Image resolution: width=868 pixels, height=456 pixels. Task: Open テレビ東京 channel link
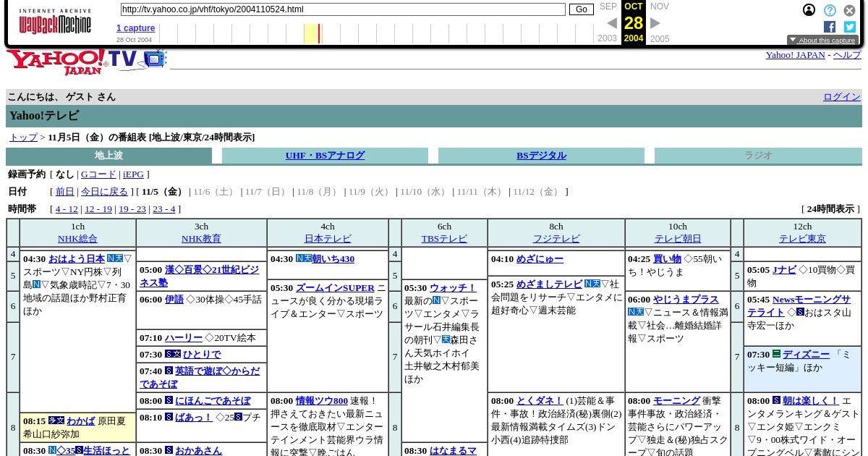(802, 239)
